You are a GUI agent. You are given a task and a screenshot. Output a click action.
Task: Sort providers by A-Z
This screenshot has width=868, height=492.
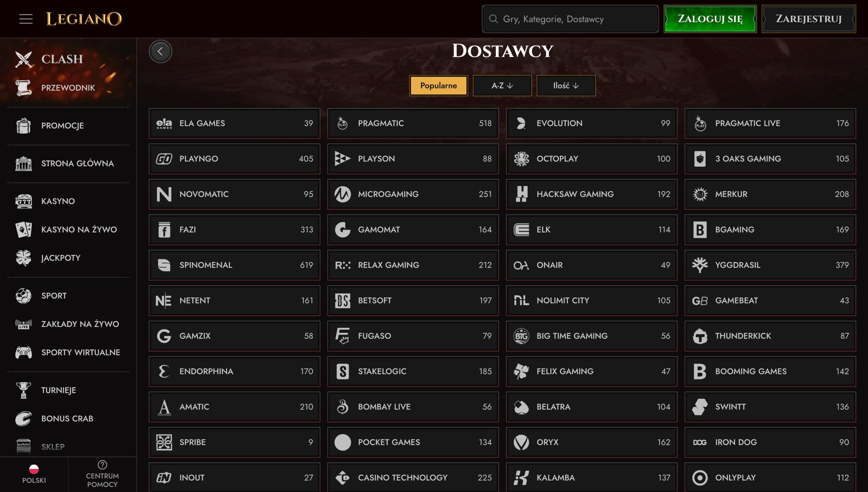[x=502, y=85]
